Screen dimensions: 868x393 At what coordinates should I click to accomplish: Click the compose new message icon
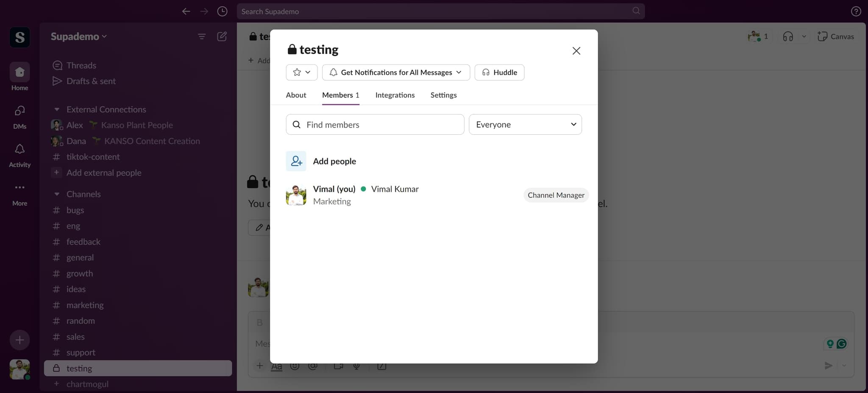[222, 36]
